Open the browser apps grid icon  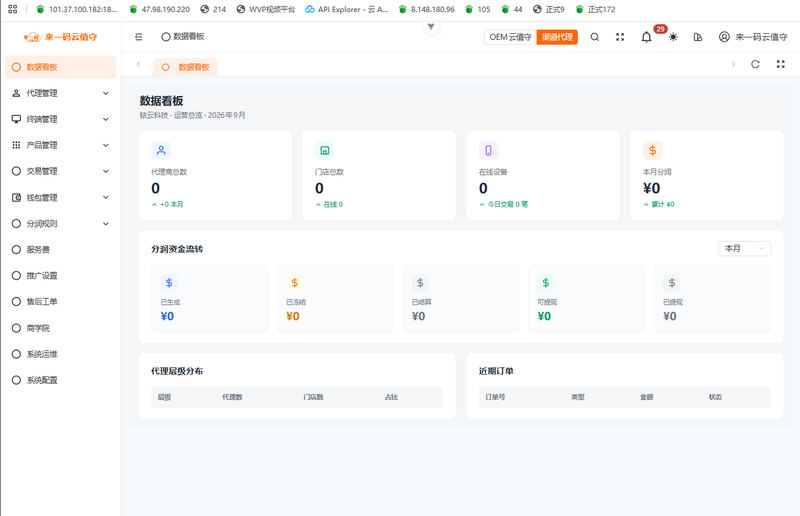pos(13,9)
